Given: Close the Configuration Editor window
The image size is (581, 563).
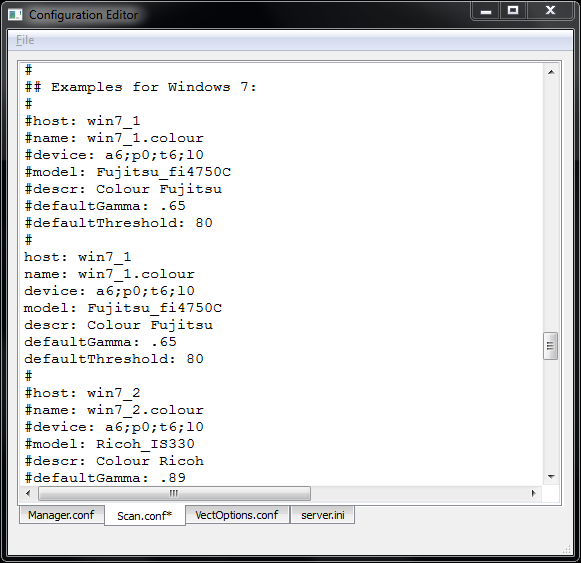Looking at the screenshot, I should 550,10.
